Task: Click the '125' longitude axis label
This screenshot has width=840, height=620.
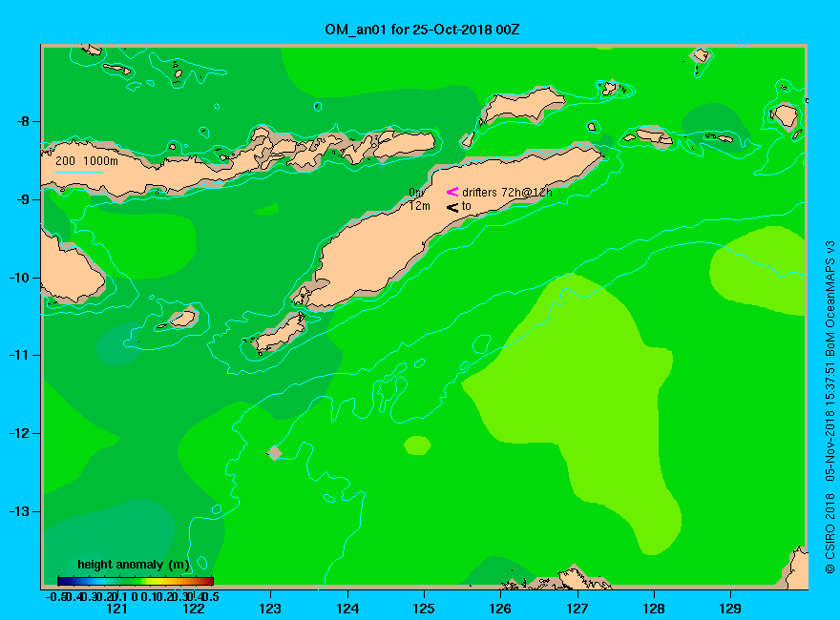Action: (x=424, y=609)
